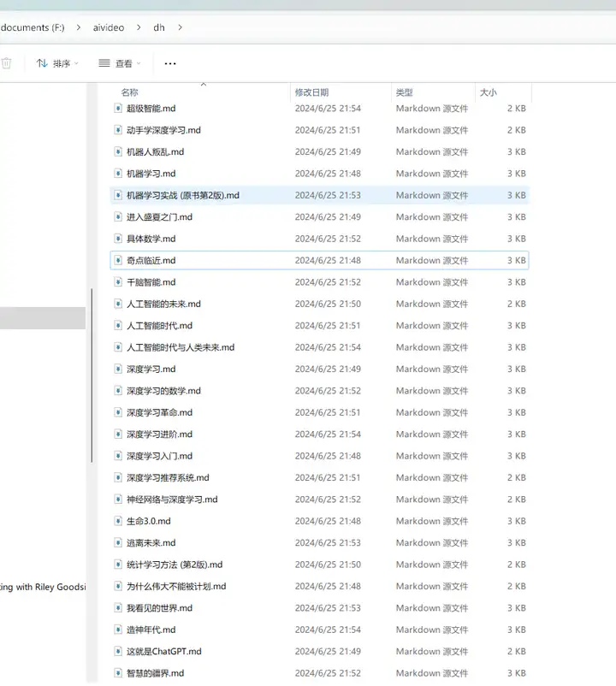This screenshot has height=686, width=616.
Task: Open 'with Riley Goodsi' navigation pane item
Action: tap(43, 587)
